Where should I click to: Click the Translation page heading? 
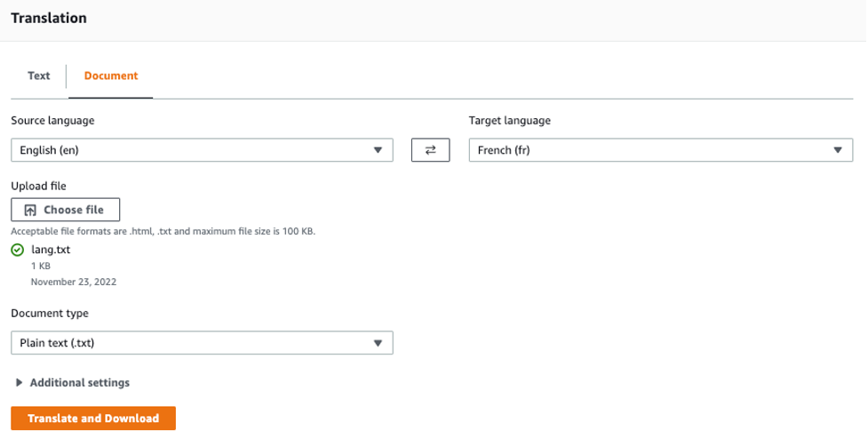(x=49, y=18)
